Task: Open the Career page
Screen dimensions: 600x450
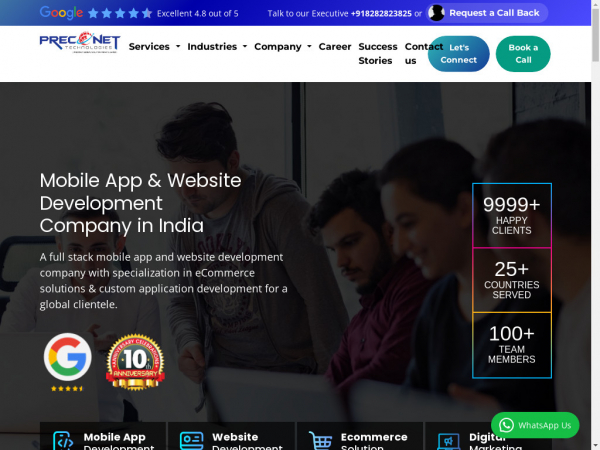Action: 335,47
